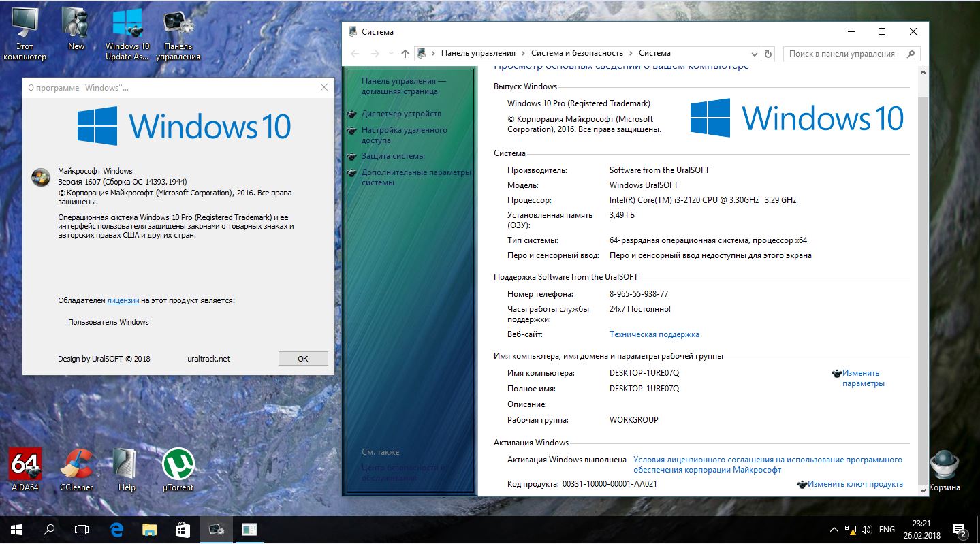
Task: Click the Task View taskbar icon
Action: click(x=82, y=529)
